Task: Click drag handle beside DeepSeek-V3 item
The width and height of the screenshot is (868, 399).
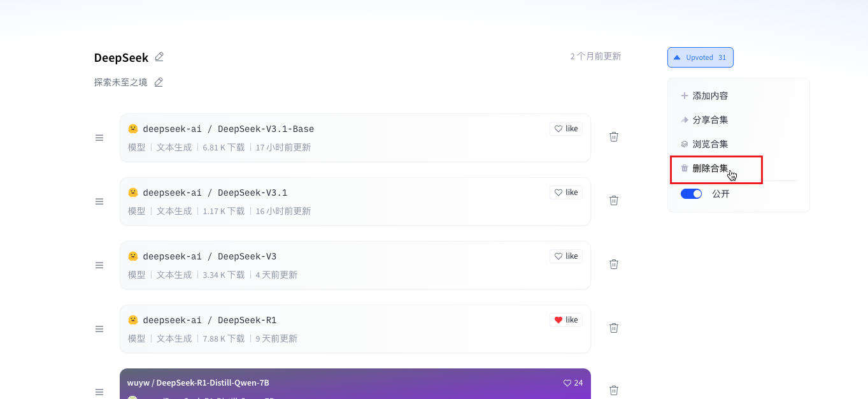Action: coord(99,265)
